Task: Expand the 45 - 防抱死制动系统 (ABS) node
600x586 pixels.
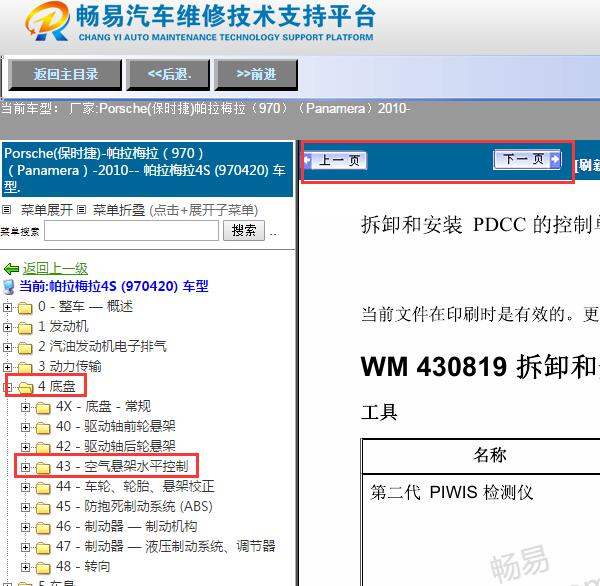Action: point(25,507)
